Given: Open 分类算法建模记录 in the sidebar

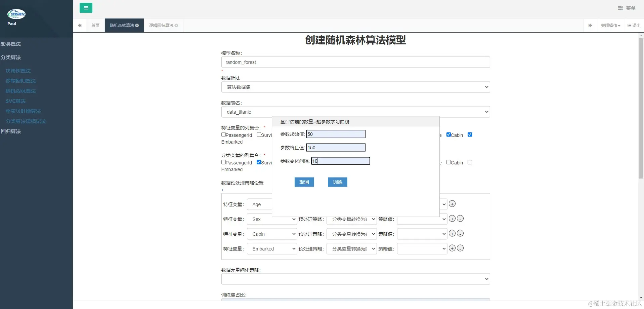Looking at the screenshot, I should point(26,121).
